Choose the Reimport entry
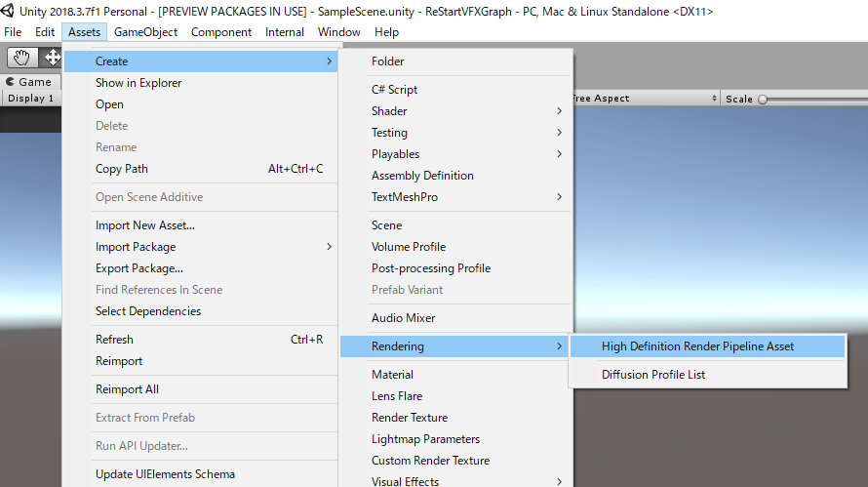 pos(201,361)
